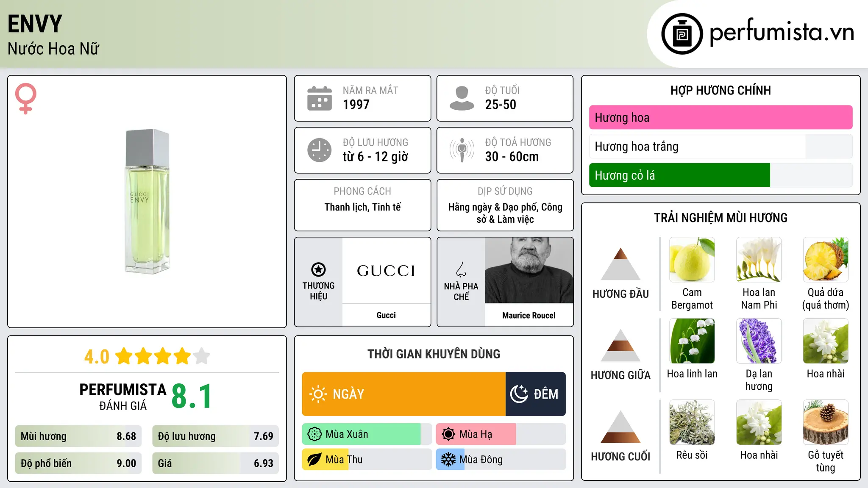Click the rating number 4.0
This screenshot has width=868, height=488.
click(x=97, y=357)
